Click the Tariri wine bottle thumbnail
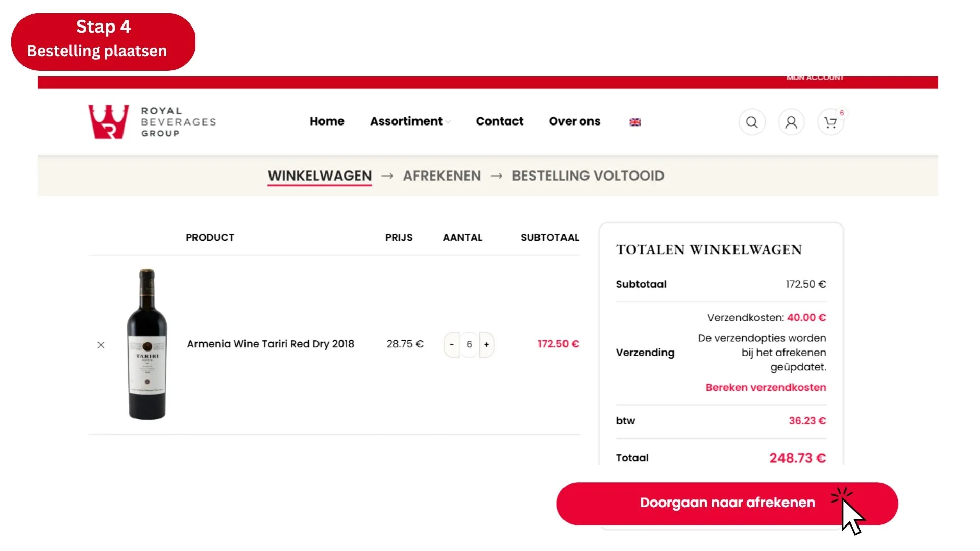The width and height of the screenshot is (980, 551). pyautogui.click(x=147, y=344)
